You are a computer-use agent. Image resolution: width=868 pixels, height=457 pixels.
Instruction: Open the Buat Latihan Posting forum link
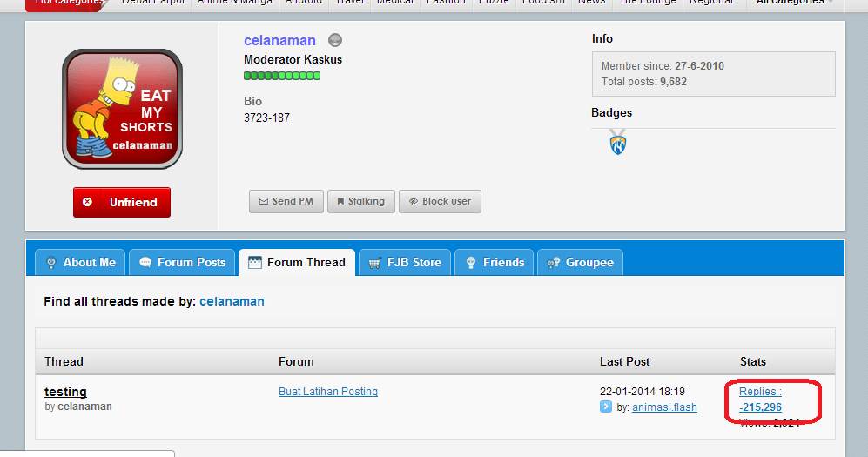(x=328, y=392)
